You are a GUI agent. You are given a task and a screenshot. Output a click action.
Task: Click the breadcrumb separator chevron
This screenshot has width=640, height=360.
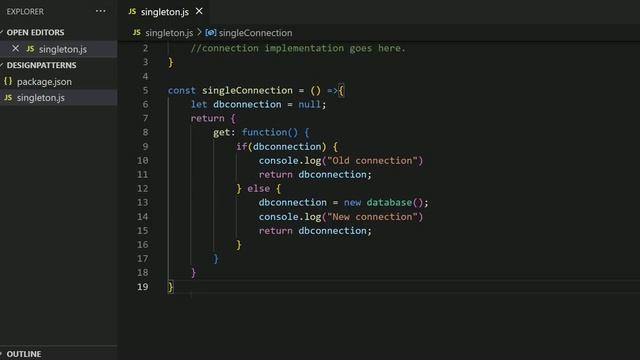click(x=199, y=32)
